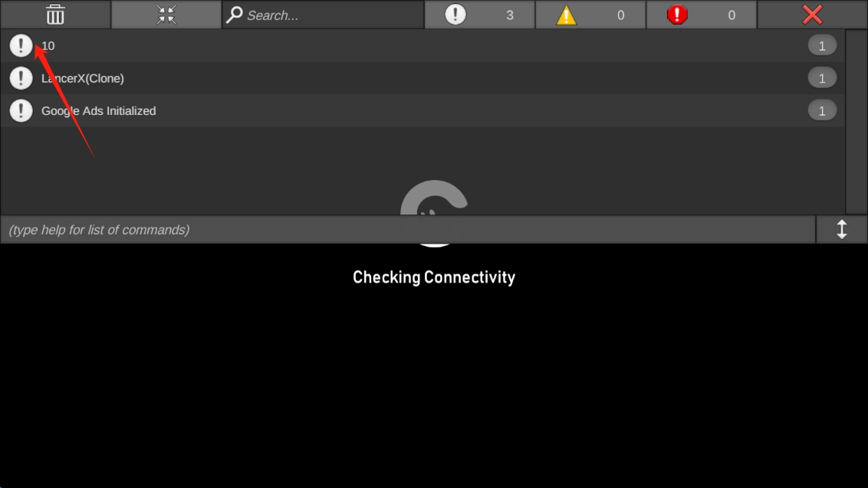Clear logs with the trash can icon

click(x=55, y=15)
